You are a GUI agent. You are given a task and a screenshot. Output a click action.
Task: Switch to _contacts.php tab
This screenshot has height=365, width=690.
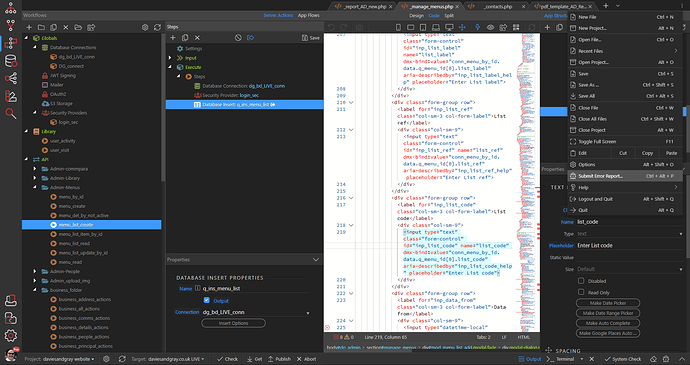coord(498,7)
